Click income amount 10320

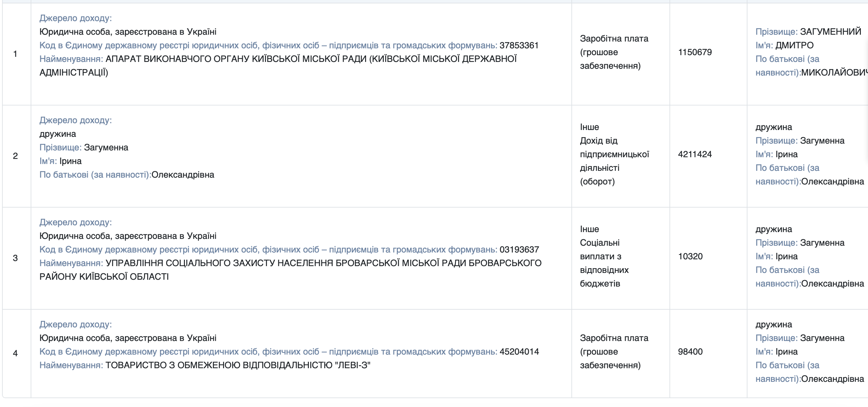coord(690,256)
